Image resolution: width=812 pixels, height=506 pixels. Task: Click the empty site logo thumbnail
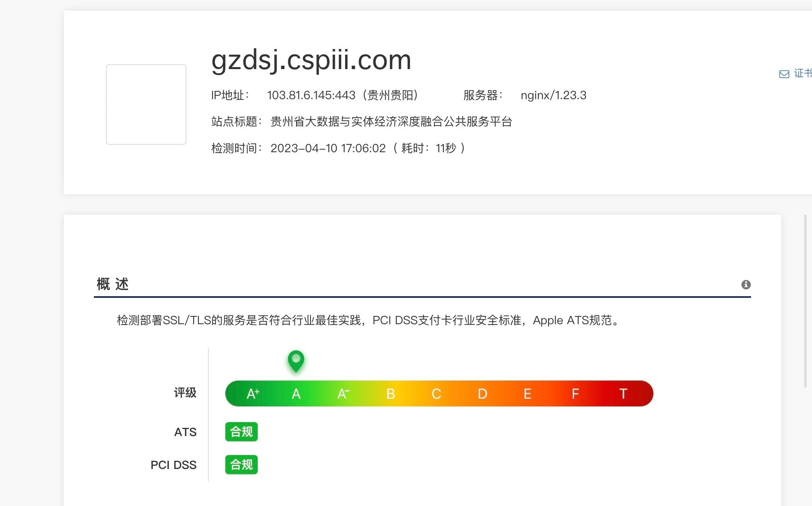coord(146,104)
